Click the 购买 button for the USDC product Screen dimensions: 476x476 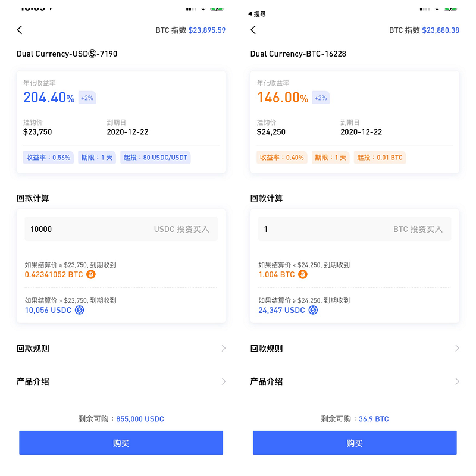coord(121,443)
